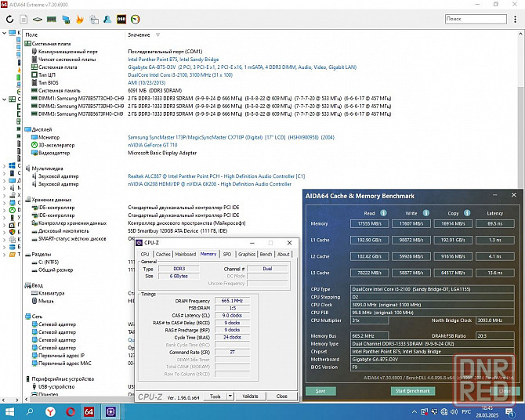Launch Yandex Browser from the taskbar

coord(50,411)
